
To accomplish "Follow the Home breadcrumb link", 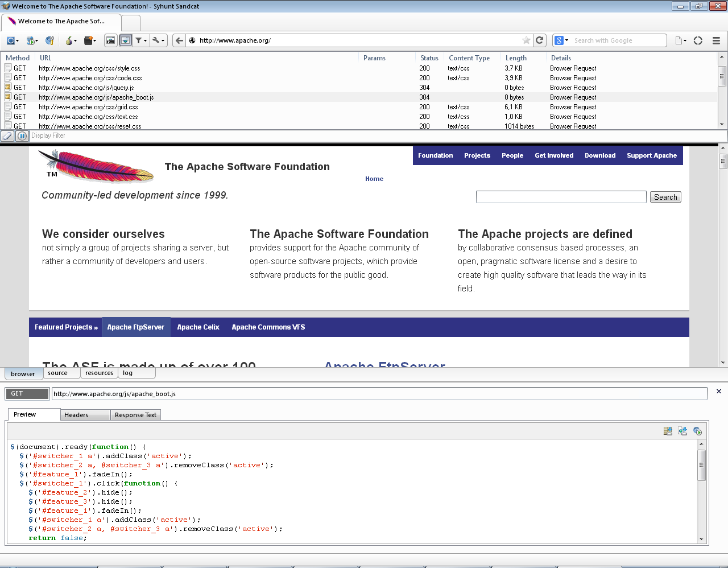I will (x=374, y=179).
